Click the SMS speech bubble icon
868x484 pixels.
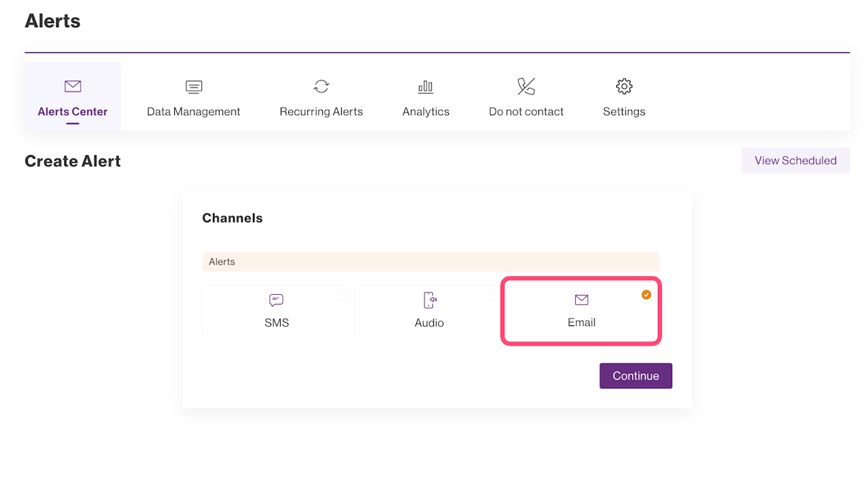277,300
